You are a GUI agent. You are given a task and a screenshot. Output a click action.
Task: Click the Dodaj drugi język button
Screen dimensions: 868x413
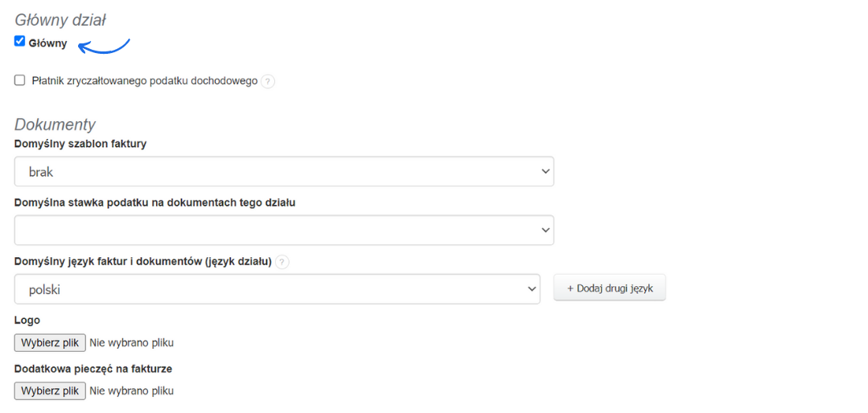609,288
